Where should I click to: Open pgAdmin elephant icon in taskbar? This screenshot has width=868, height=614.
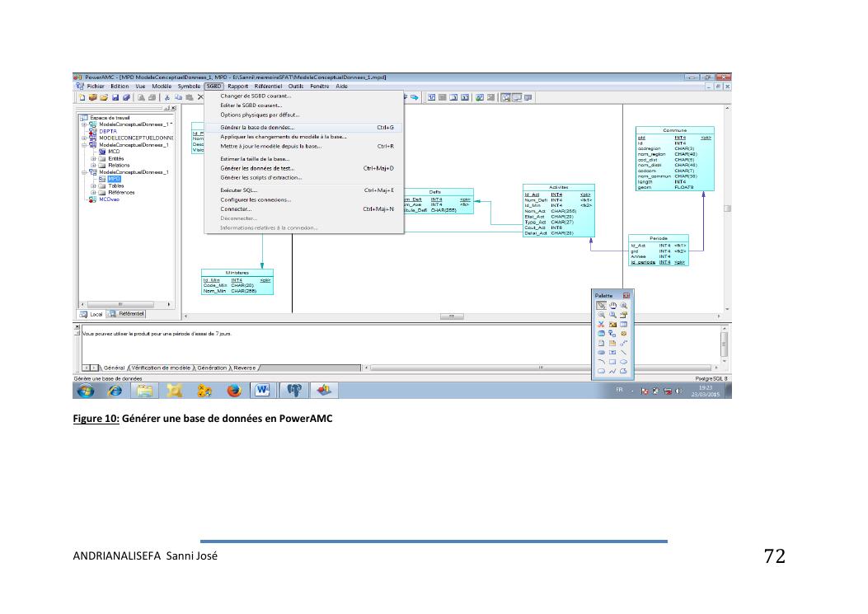pos(293,391)
